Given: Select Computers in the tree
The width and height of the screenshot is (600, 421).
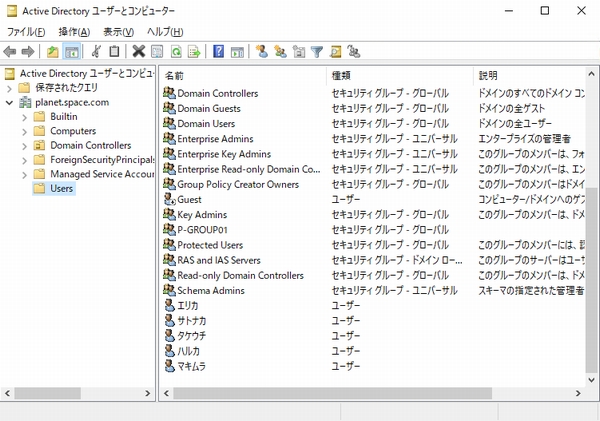Looking at the screenshot, I should pyautogui.click(x=73, y=131).
